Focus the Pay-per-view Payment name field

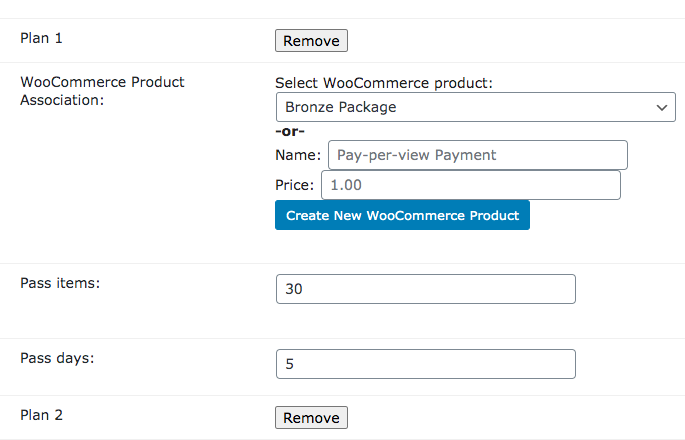(478, 155)
